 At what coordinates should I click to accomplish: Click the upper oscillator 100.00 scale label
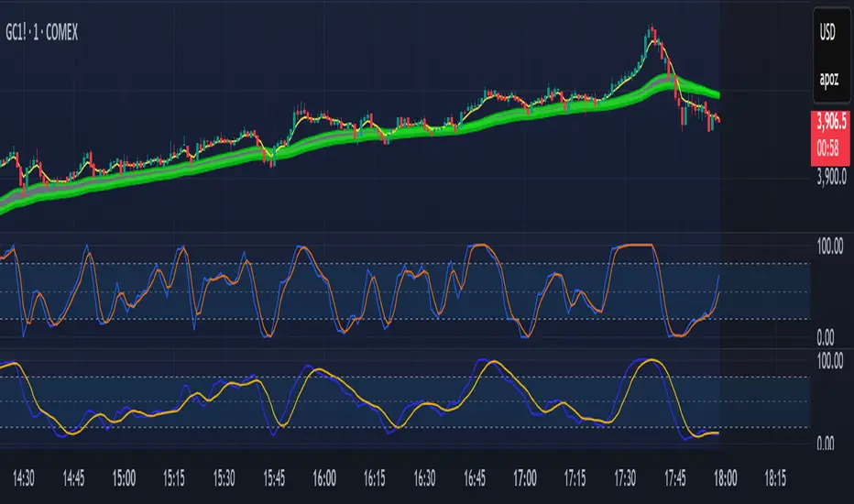[830, 247]
